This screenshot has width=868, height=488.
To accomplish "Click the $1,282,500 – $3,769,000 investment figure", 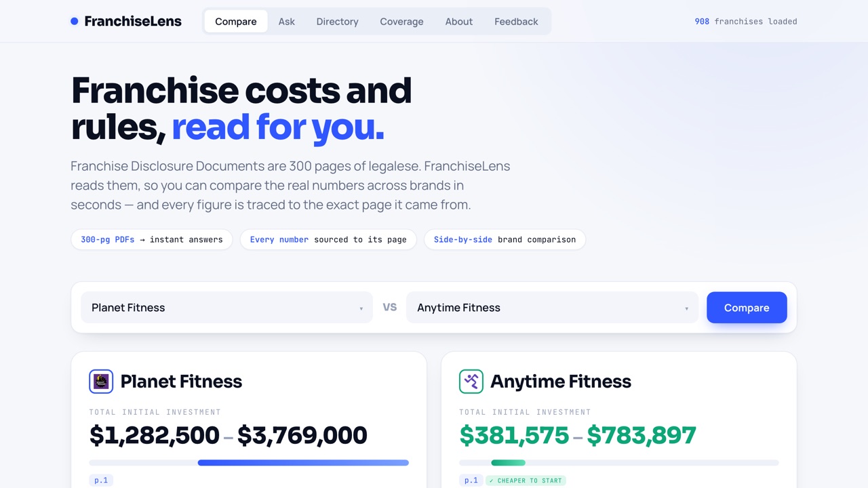I will 229,435.
